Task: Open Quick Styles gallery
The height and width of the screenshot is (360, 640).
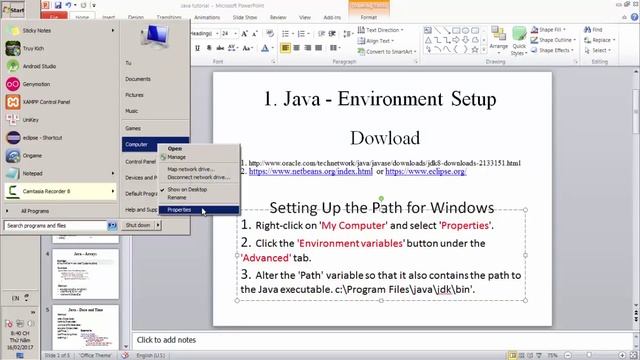Action: 519,41
